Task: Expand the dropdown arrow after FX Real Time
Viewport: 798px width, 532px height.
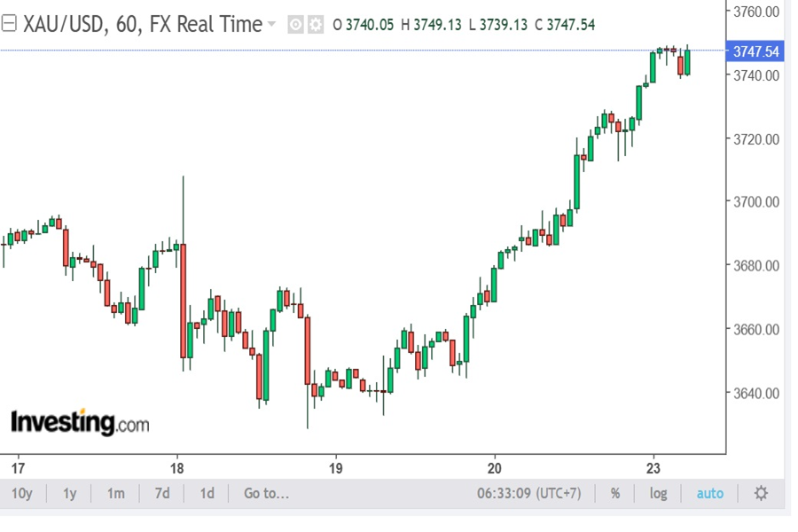Action: point(271,24)
